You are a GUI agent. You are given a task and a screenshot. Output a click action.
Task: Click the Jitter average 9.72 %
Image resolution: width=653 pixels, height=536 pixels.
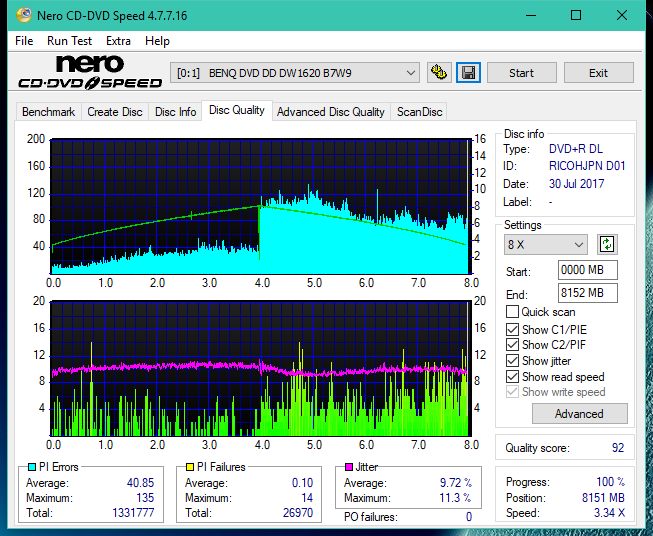456,483
